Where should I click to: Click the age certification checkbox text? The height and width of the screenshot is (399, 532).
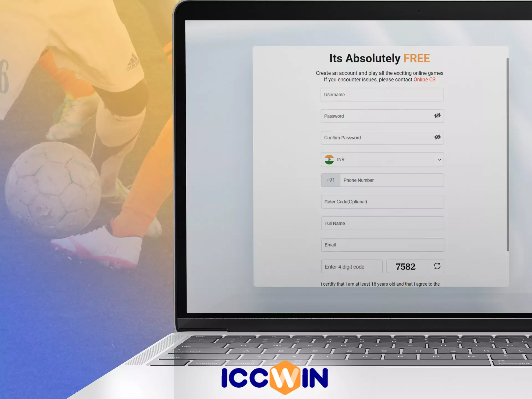pos(380,284)
